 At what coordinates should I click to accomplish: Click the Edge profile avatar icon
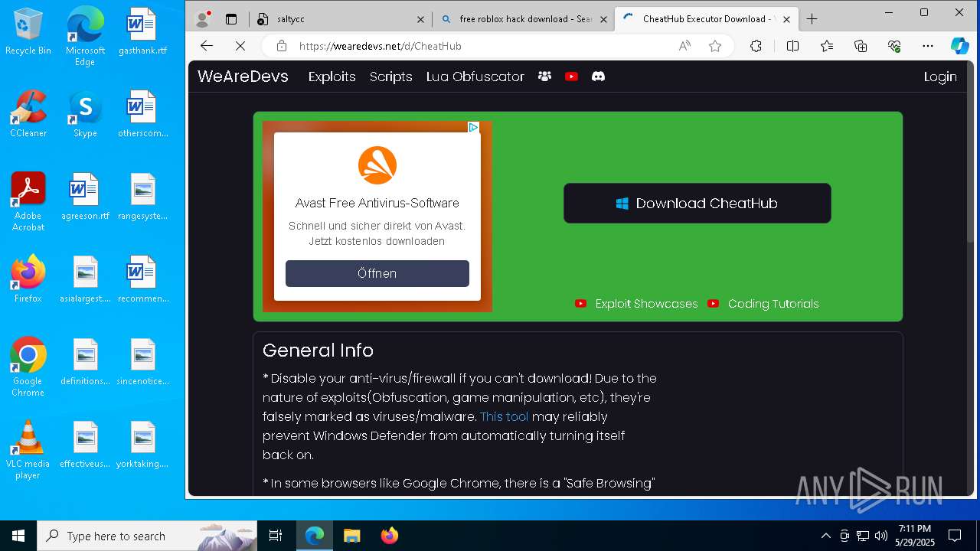[203, 19]
